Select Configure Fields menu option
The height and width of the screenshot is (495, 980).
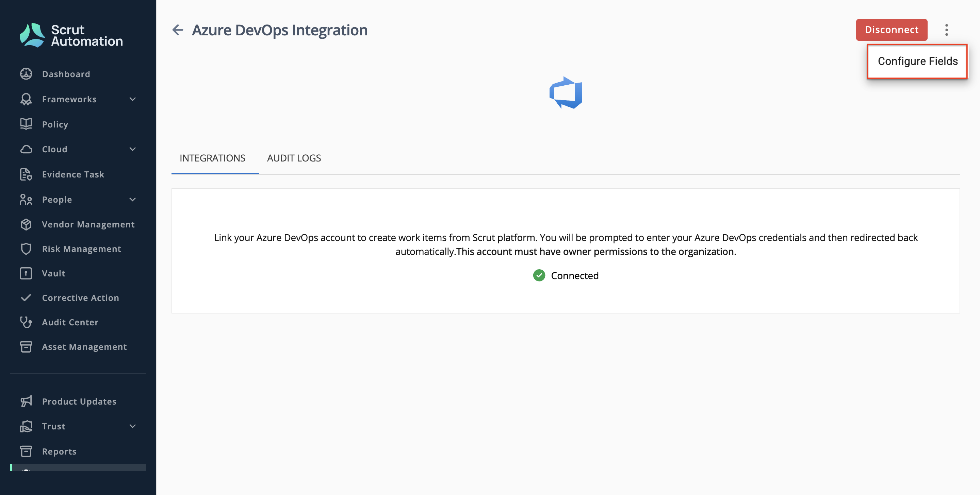click(x=917, y=61)
